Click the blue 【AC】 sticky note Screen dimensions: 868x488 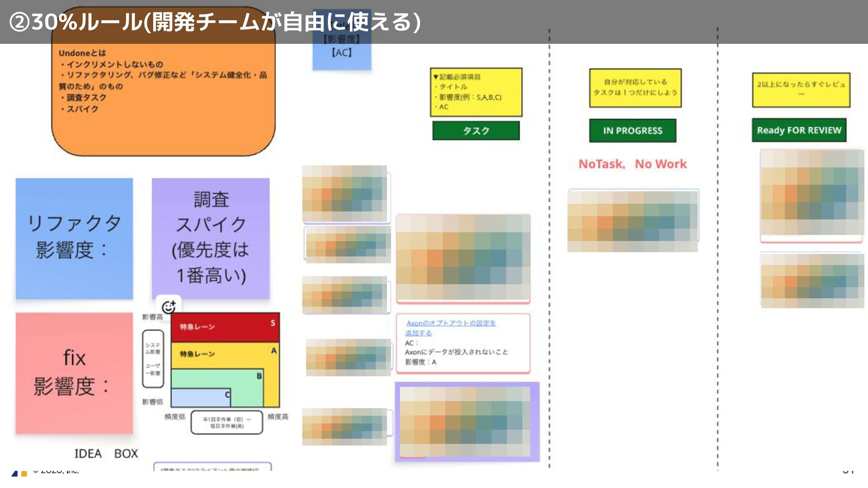point(342,54)
